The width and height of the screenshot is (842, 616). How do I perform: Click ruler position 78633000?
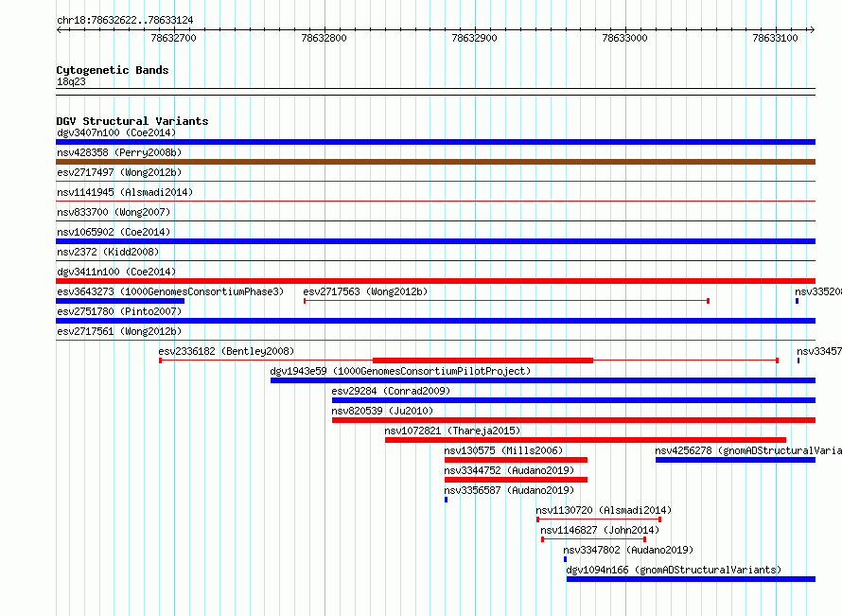tap(624, 38)
